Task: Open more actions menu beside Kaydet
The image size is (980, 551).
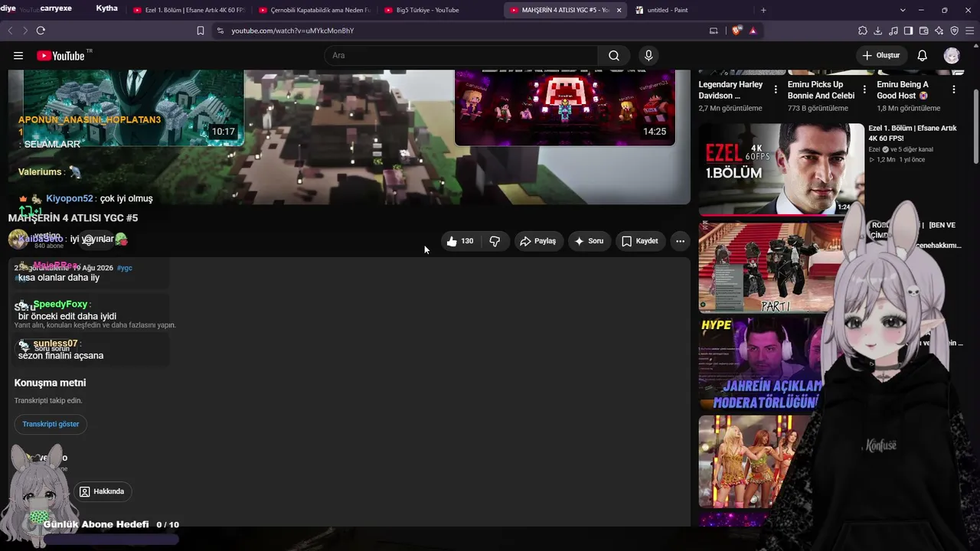Action: click(x=680, y=241)
